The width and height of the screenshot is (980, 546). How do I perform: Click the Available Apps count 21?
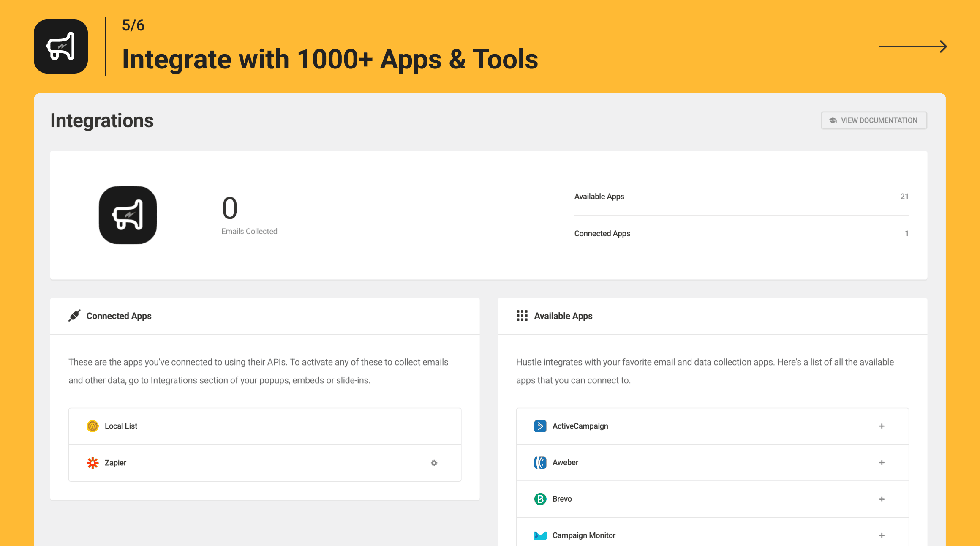(904, 196)
